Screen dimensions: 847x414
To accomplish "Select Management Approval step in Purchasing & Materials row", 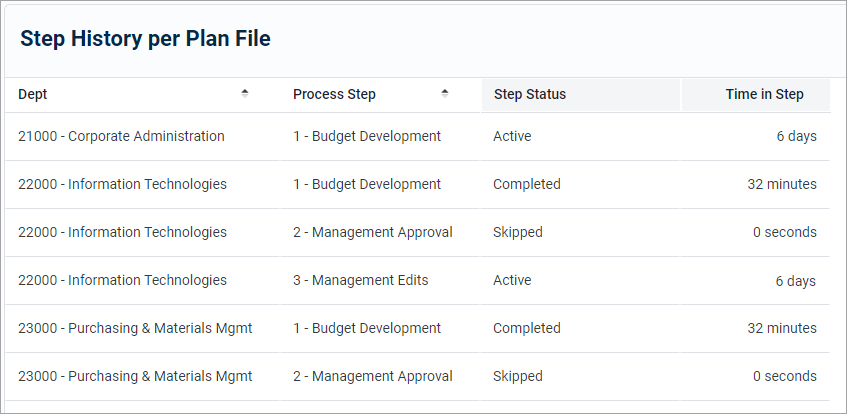I will coord(373,377).
